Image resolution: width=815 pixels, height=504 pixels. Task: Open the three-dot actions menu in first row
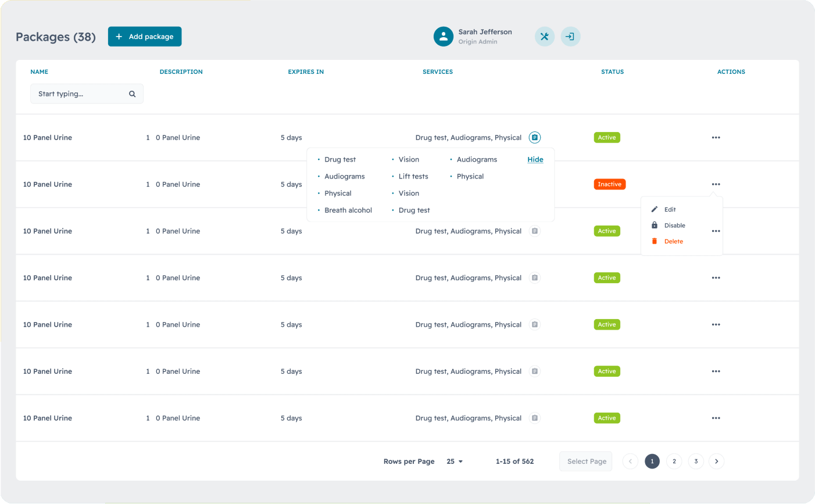(x=716, y=138)
